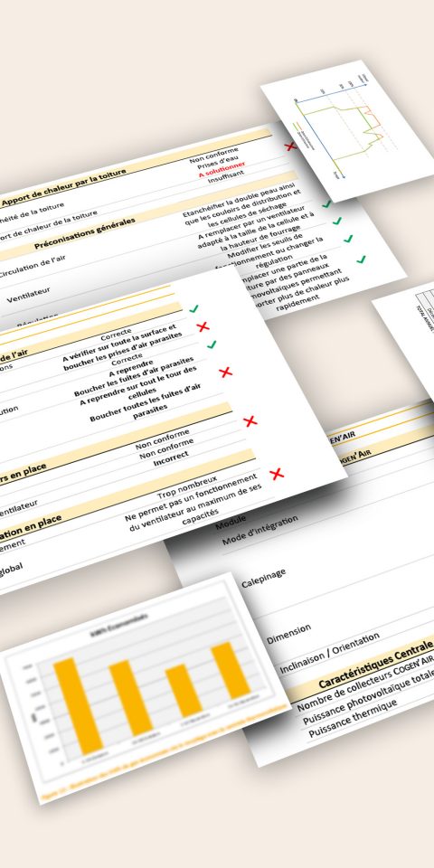This screenshot has height=868, width=434.
Task: Click red X next to "A vérifier sur toute la surface"
Action: click(203, 326)
